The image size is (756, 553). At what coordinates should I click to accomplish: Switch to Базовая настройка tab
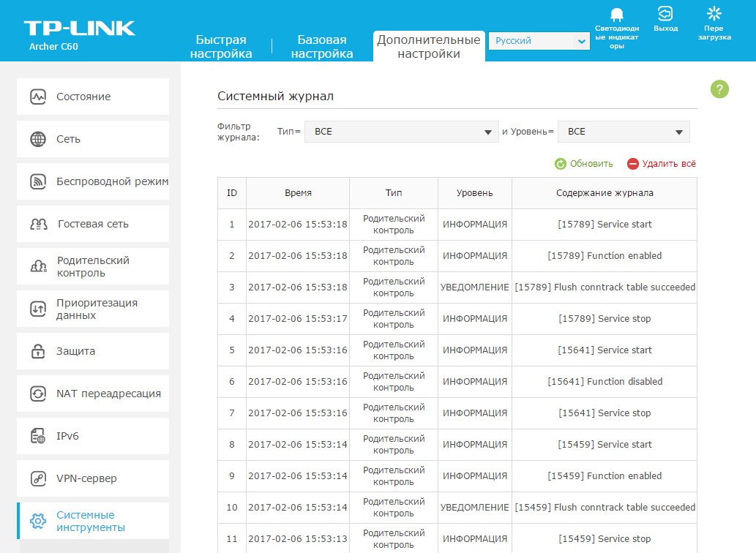(322, 47)
